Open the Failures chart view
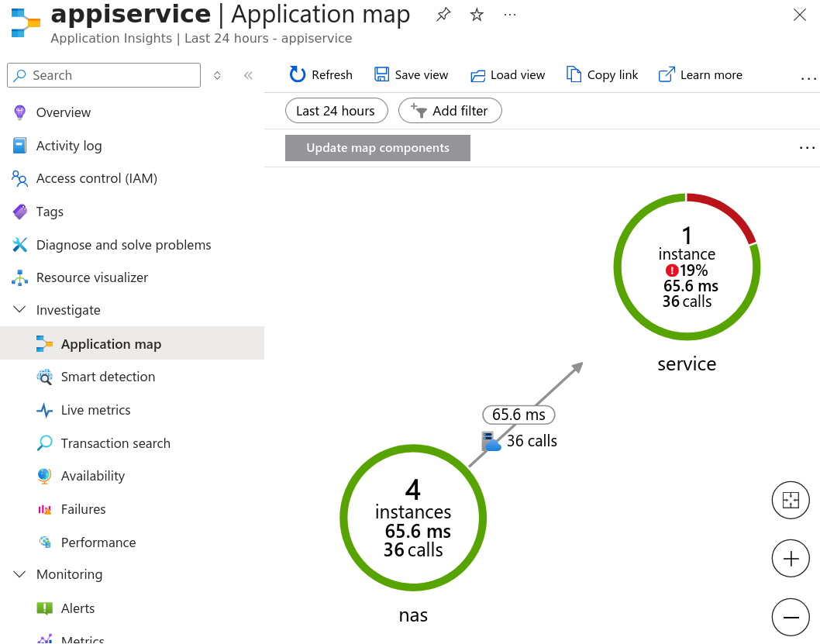820x644 pixels. point(83,509)
